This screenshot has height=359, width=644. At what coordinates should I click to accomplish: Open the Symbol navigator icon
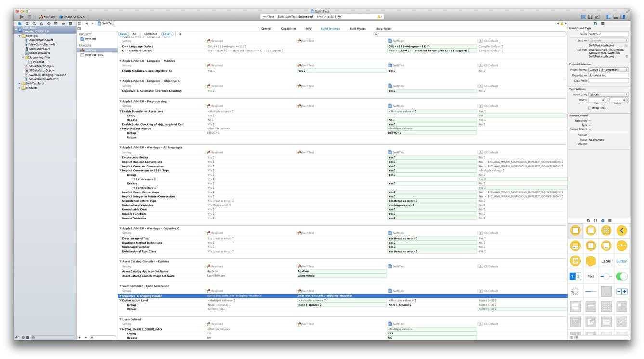pyautogui.click(x=27, y=23)
